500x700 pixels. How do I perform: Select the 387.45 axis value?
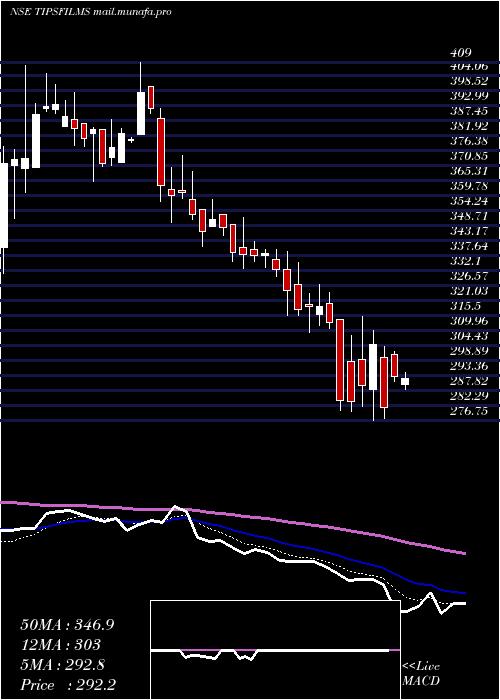click(469, 111)
